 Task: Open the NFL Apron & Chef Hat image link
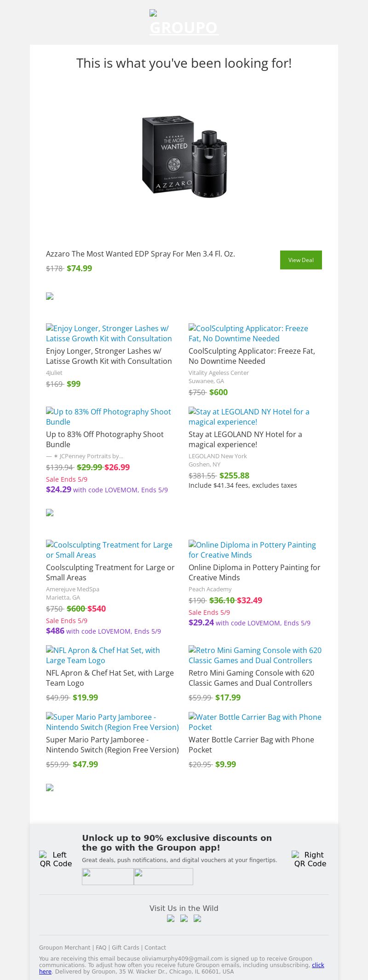[103, 655]
